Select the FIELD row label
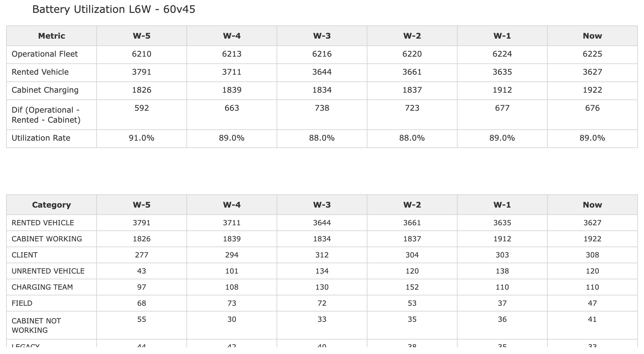The image size is (644, 354). (22, 303)
